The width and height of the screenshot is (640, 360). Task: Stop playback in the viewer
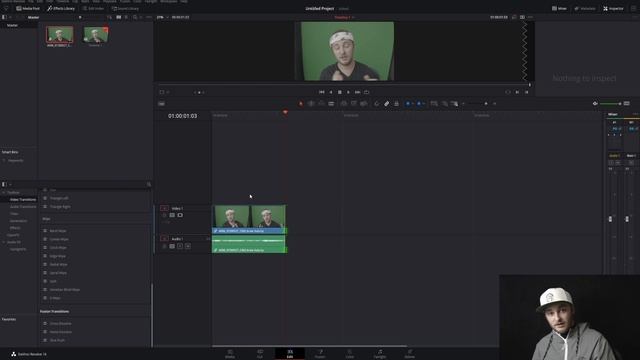coord(340,92)
